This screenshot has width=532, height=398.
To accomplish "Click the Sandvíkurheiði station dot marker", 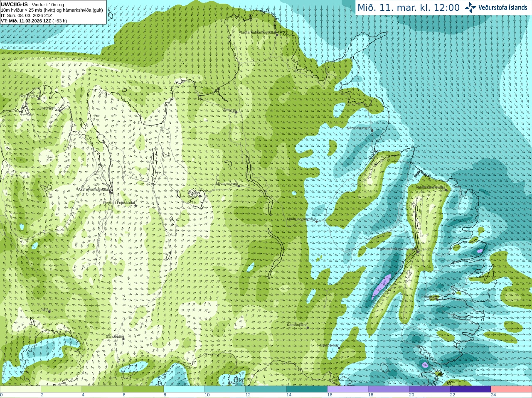I will click(372, 130).
